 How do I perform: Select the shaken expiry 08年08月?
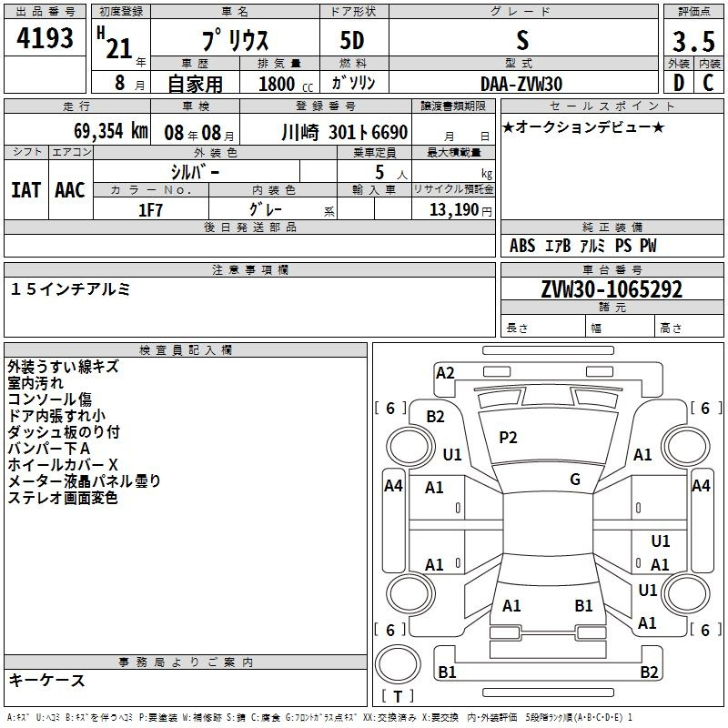tap(199, 133)
